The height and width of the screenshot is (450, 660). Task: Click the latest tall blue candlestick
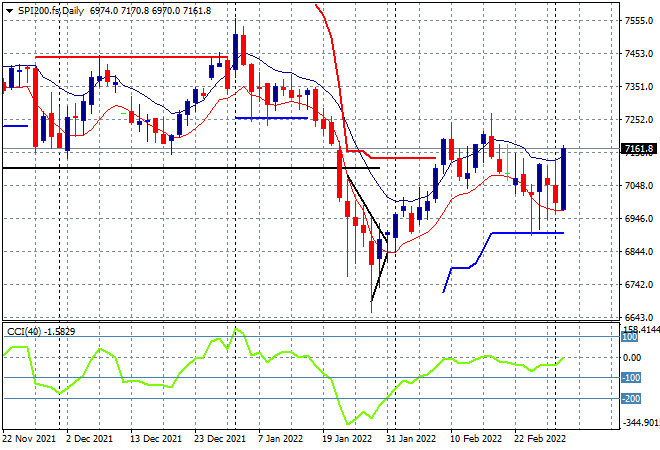click(564, 179)
